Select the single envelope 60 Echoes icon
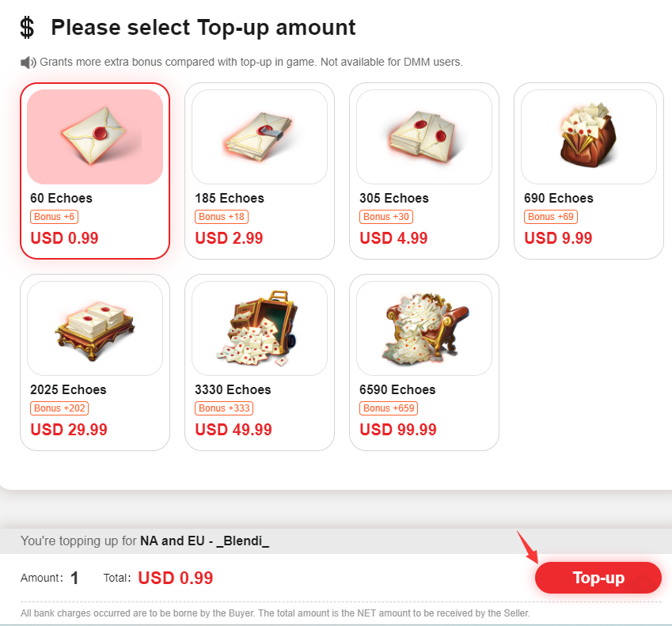This screenshot has height=626, width=672. 95,137
